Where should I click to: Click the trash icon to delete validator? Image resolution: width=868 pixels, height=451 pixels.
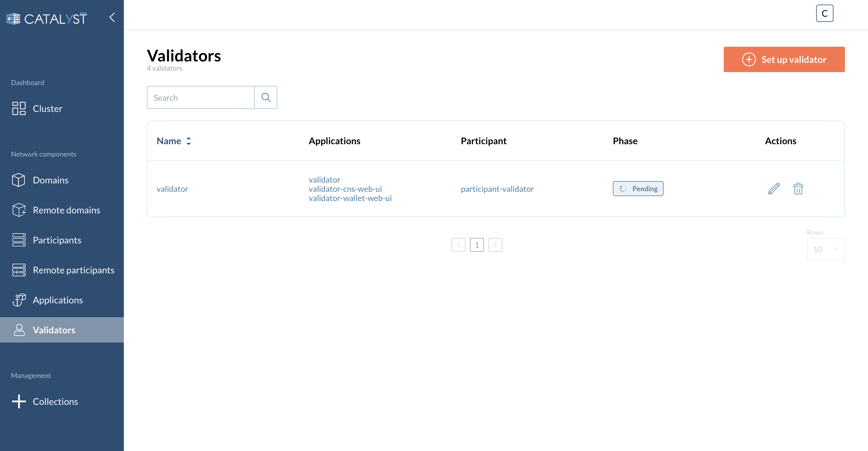(x=798, y=189)
